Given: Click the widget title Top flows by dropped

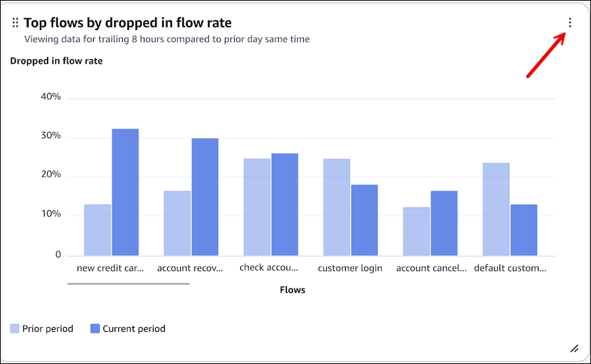Looking at the screenshot, I should 128,23.
